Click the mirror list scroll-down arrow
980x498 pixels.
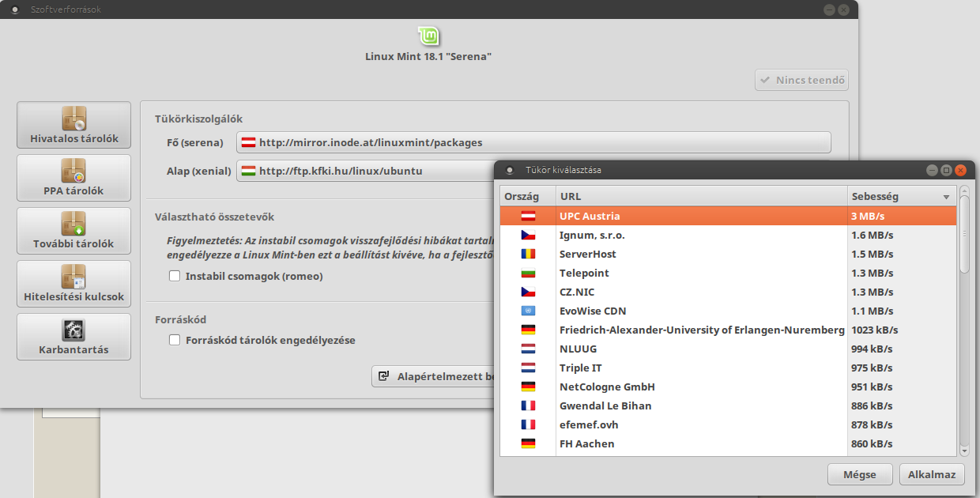coord(964,451)
